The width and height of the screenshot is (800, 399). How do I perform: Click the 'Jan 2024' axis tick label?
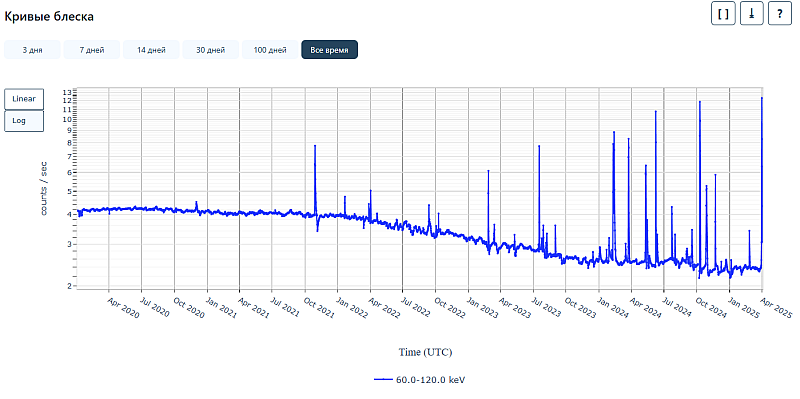(613, 308)
